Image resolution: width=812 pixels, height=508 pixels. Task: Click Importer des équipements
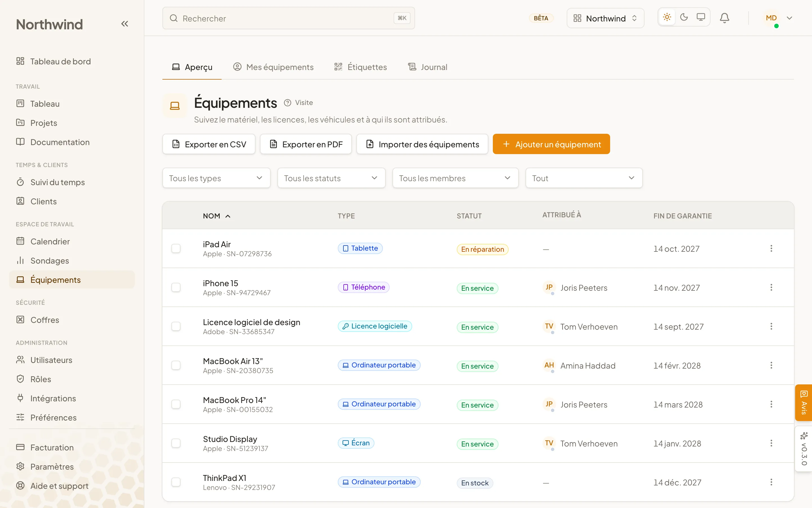click(422, 144)
